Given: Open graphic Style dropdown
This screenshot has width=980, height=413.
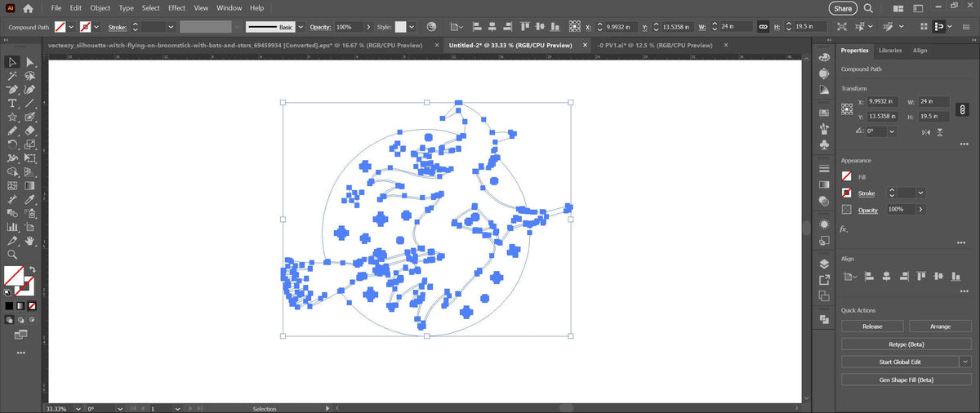Looking at the screenshot, I should pyautogui.click(x=412, y=26).
